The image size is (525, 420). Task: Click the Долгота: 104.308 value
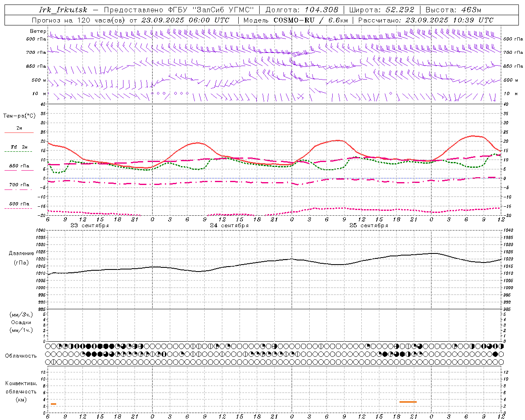302,10
